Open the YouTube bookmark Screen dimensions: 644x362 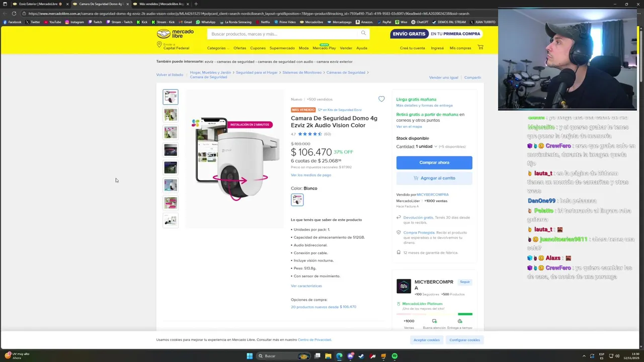coord(52,22)
